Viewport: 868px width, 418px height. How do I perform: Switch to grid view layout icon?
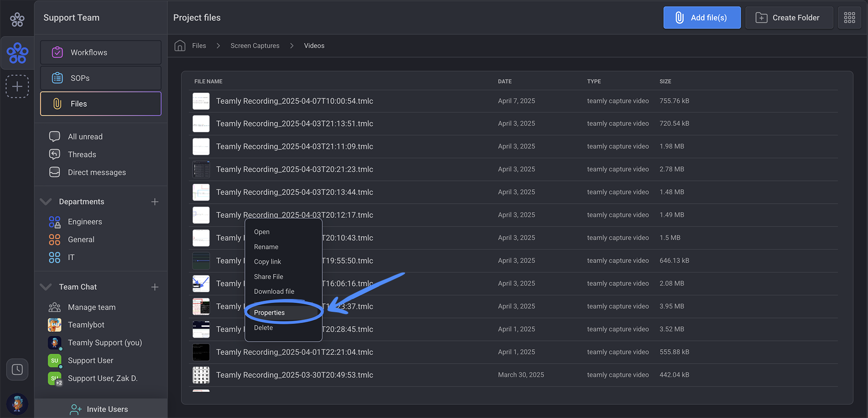[849, 18]
